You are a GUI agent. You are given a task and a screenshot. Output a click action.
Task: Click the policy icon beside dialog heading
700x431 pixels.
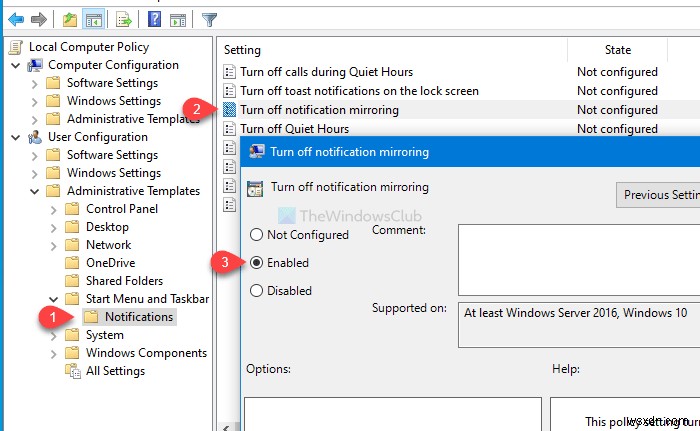(255, 188)
